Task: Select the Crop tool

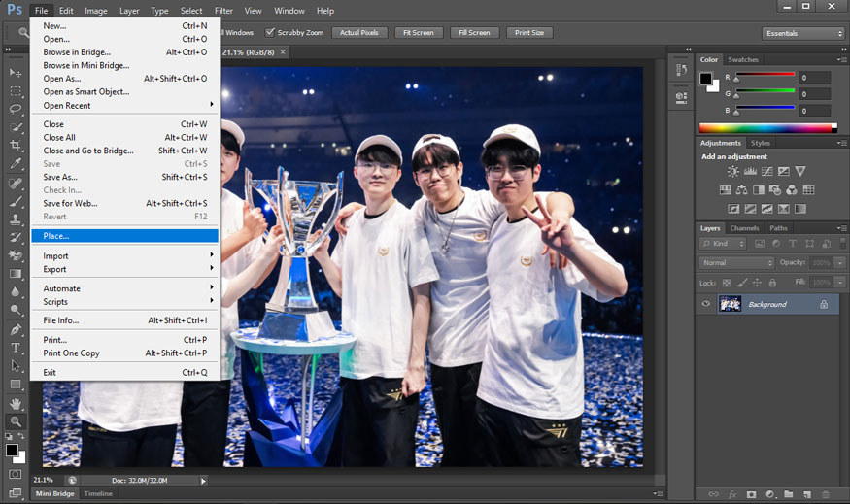Action: pyautogui.click(x=16, y=146)
